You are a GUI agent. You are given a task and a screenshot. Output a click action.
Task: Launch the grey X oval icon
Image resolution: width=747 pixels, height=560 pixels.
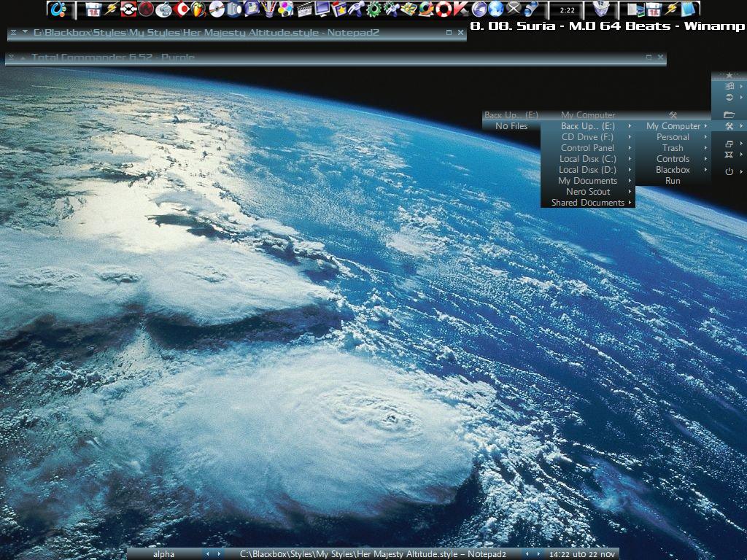pyautogui.click(x=513, y=9)
